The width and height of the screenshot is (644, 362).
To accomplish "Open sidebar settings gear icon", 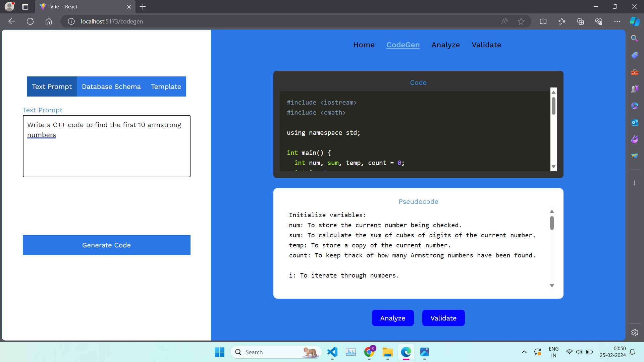I will coord(634,333).
